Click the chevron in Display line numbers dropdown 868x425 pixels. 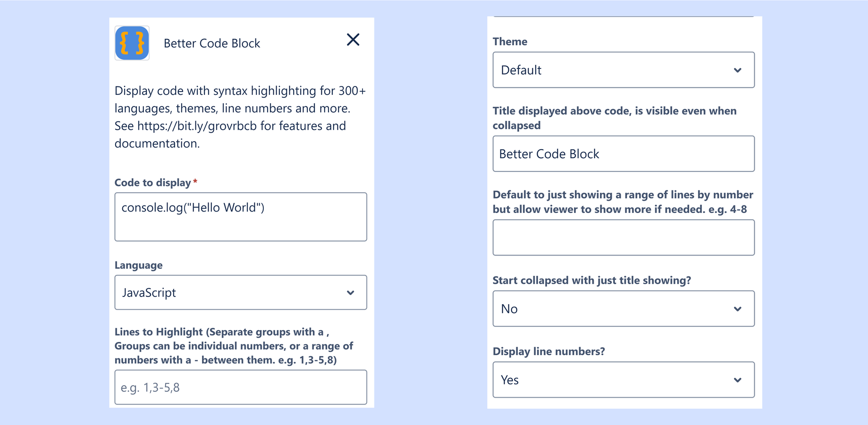738,380
